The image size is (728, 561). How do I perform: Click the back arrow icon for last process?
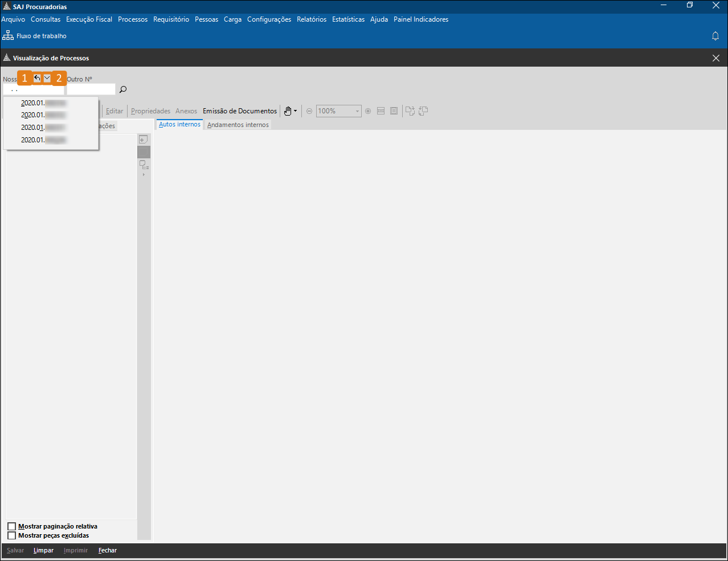tap(37, 79)
